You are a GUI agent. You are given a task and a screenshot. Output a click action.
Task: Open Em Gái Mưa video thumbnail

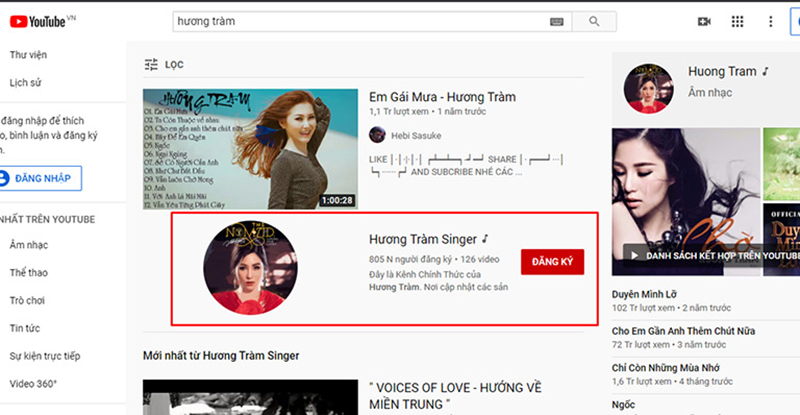pyautogui.click(x=250, y=149)
